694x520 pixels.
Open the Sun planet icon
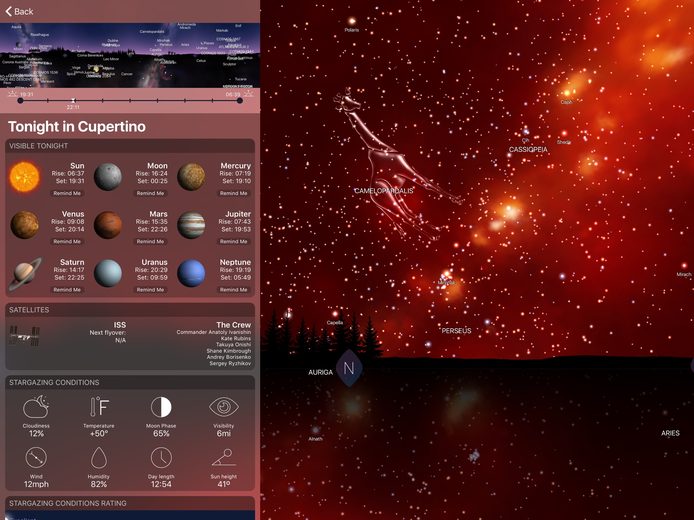click(x=25, y=177)
